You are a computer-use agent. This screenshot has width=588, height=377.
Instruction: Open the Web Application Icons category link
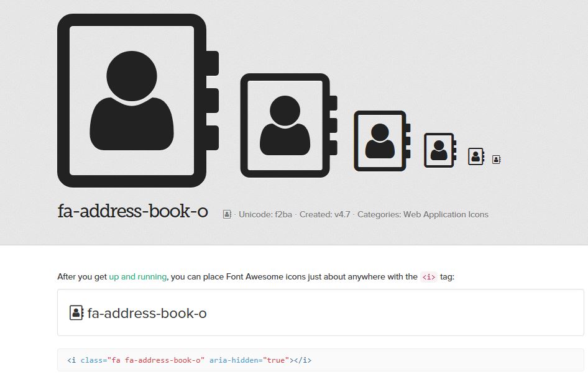coord(446,214)
